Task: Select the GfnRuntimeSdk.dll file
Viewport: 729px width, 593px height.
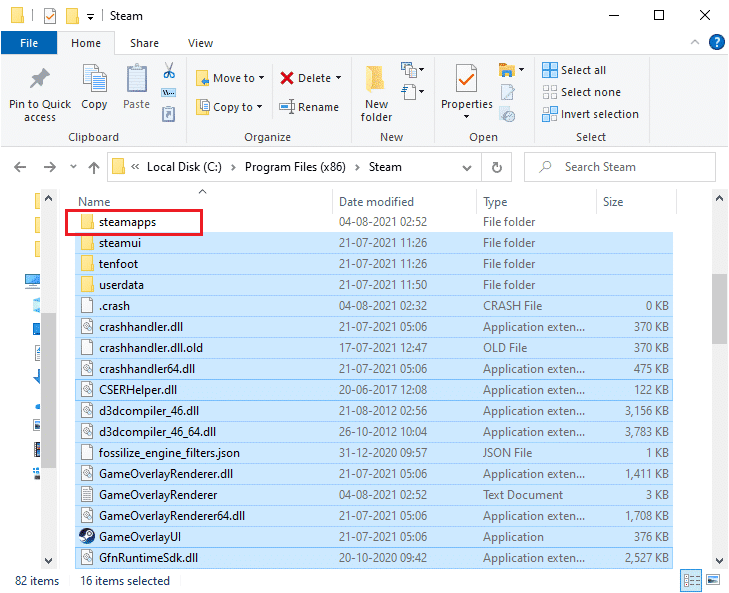Action: pos(374,557)
